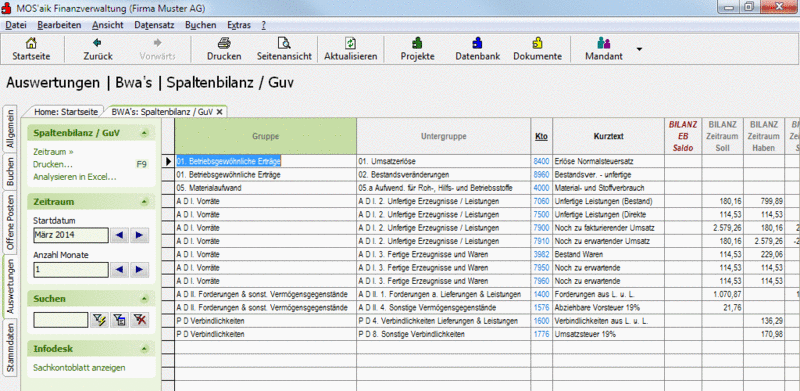Expand the Mandant dropdown arrow
The width and height of the screenshot is (800, 391).
639,49
